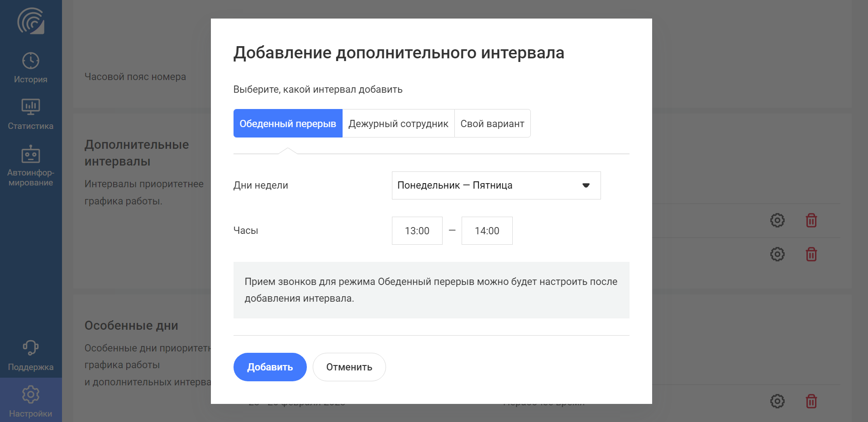Screen dimensions: 868x422
Task: Click the special day settings gear icon
Action: point(777,401)
